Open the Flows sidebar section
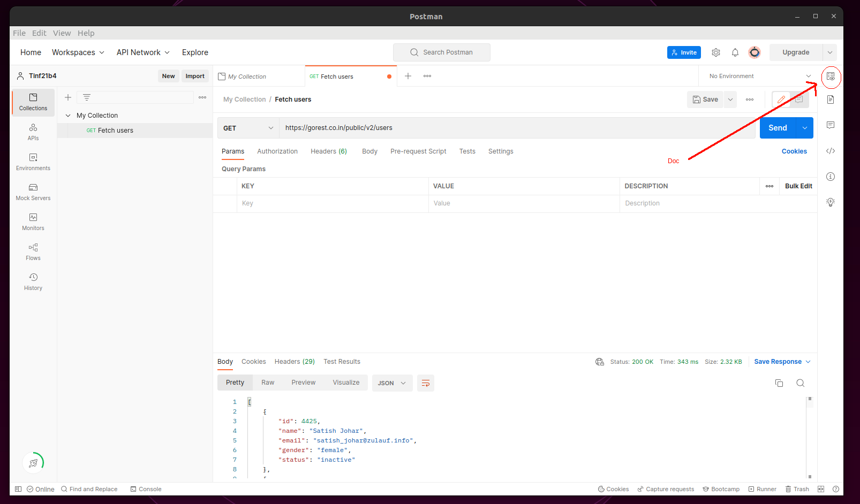The image size is (860, 504). (x=33, y=251)
